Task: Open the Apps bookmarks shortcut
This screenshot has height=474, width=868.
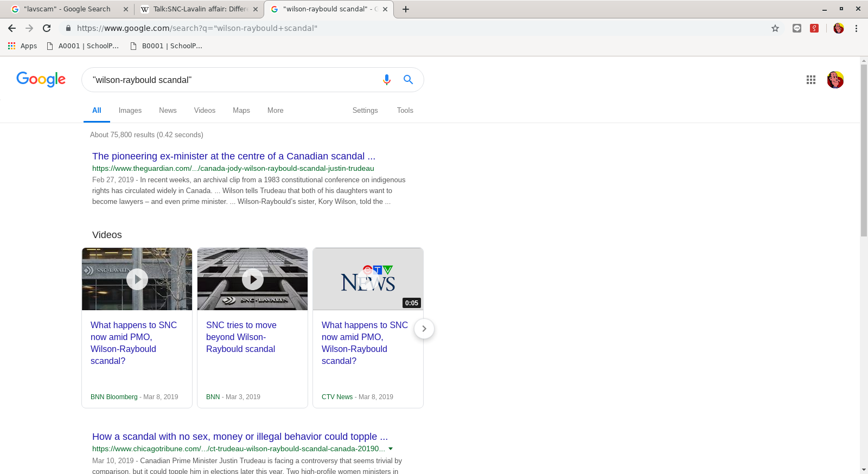Action: point(22,46)
